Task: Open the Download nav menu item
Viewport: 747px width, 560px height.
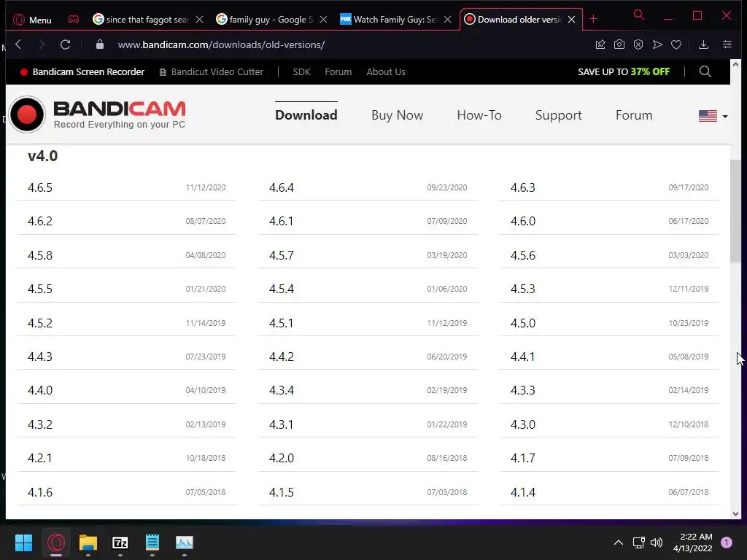Action: [x=306, y=114]
